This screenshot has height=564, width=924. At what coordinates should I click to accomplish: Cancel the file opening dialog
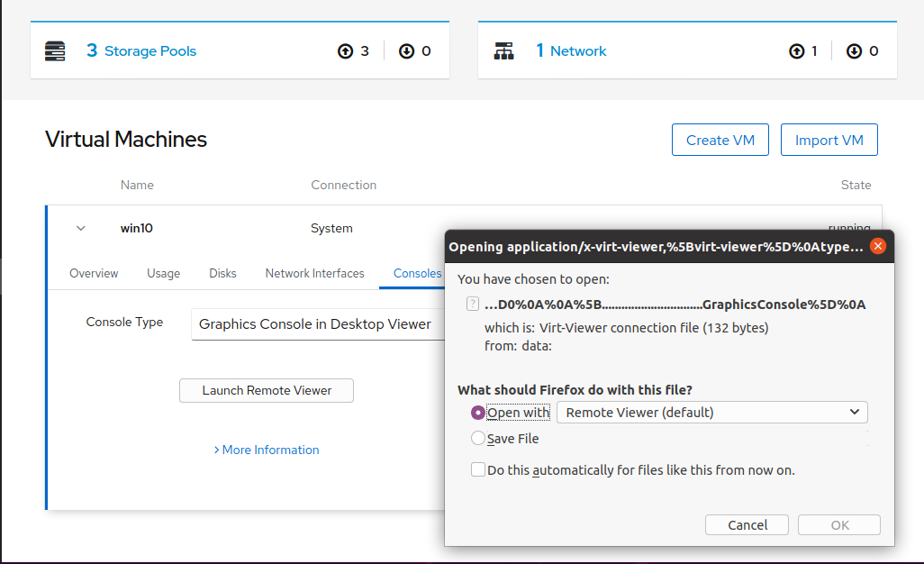(746, 524)
